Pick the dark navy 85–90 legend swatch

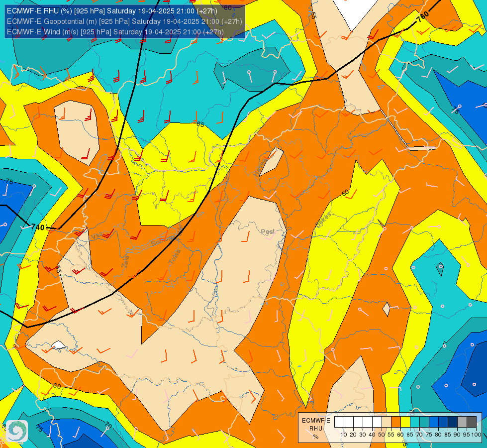click(x=453, y=422)
